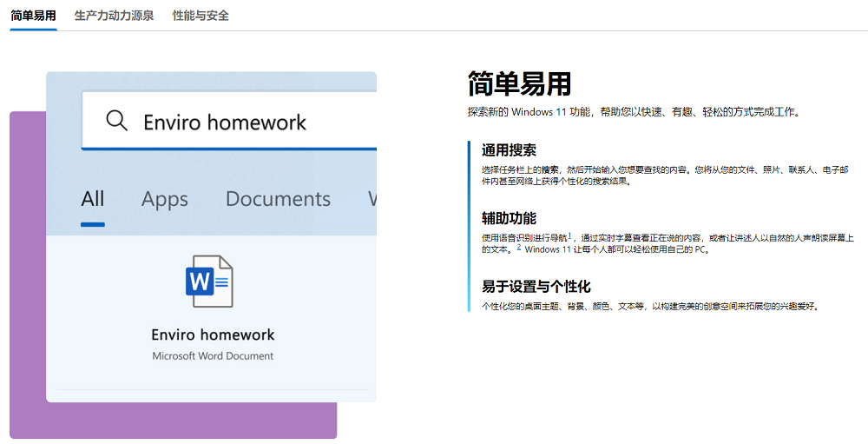Viewport: 868px width, 444px height.
Task: Switch to the 简单易用 tab
Action: pyautogui.click(x=33, y=16)
